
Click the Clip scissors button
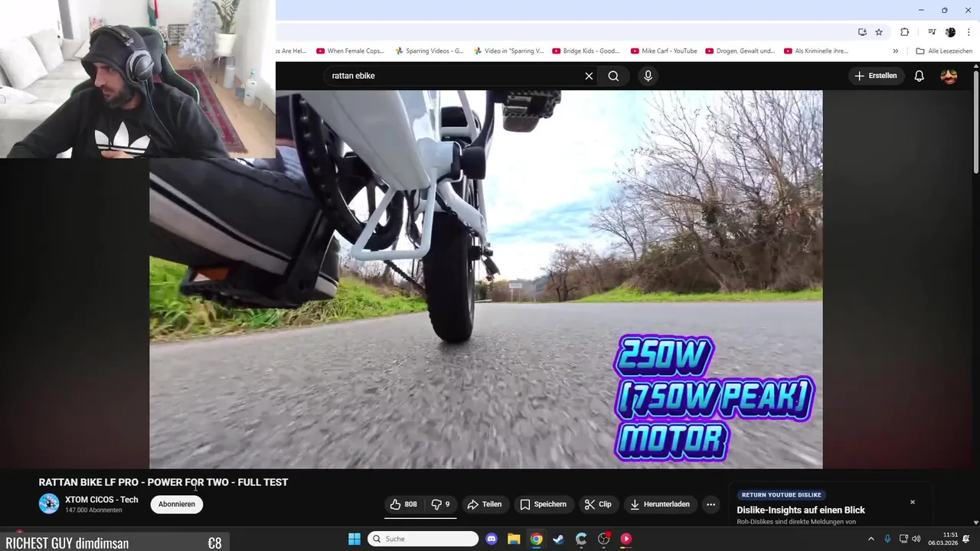coord(598,504)
